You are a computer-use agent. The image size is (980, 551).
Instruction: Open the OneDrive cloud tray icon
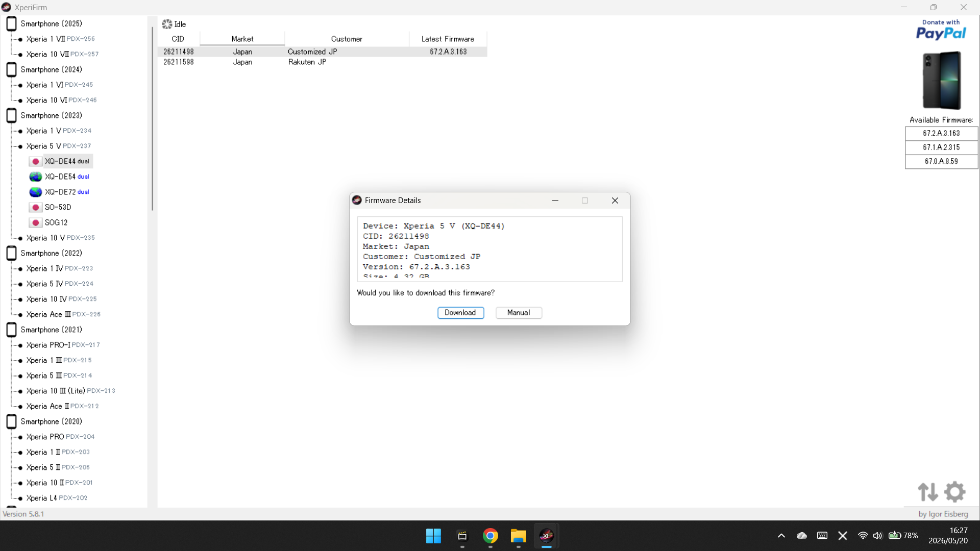[x=802, y=536]
